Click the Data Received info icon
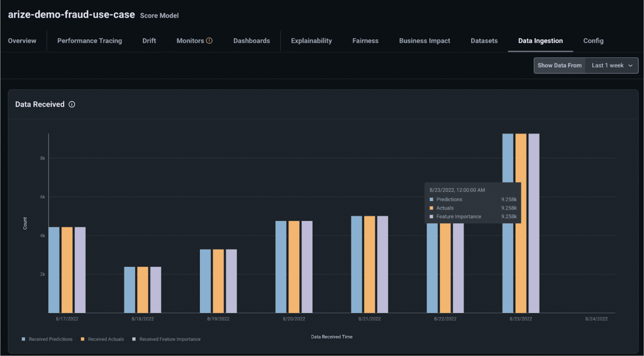Viewport: 644px width, 356px height. click(x=72, y=104)
